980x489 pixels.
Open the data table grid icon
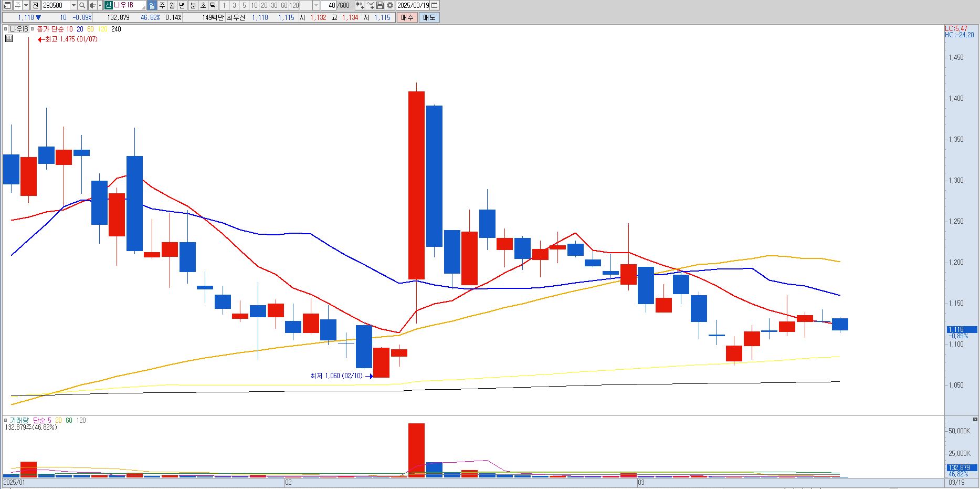click(x=9, y=38)
